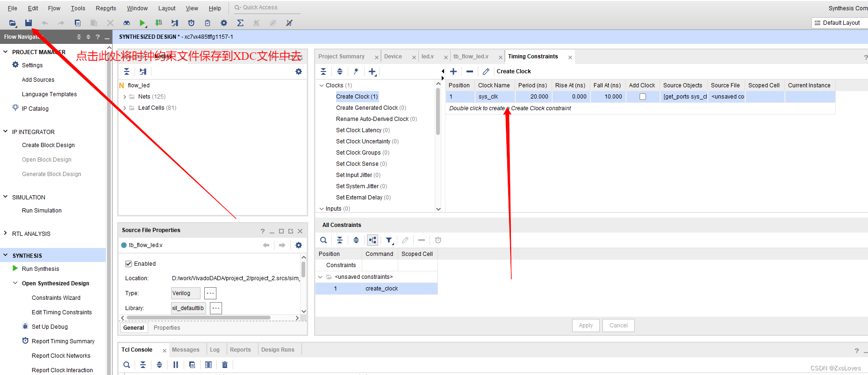
Task: Open Edit Timing Constraints
Action: pos(62,312)
